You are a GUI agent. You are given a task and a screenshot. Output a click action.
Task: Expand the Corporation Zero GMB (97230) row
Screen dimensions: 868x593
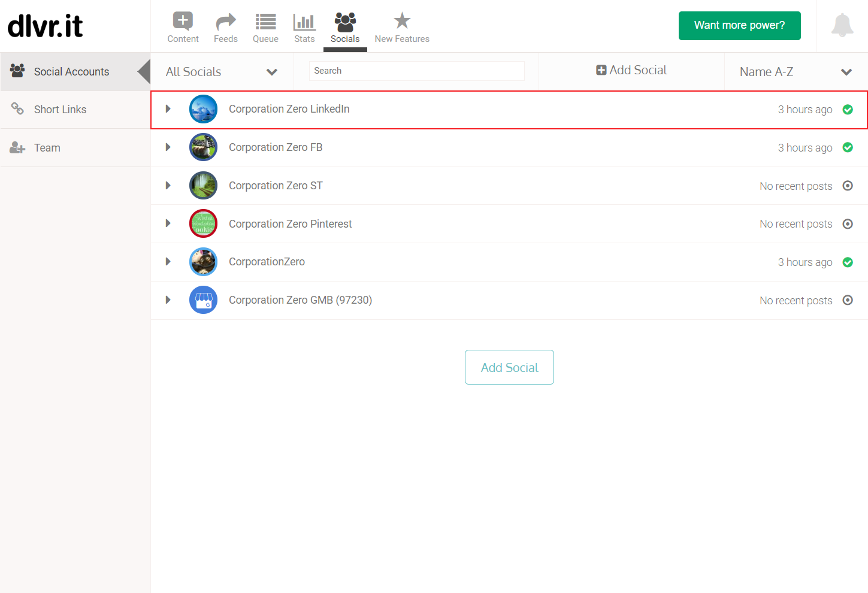point(168,300)
